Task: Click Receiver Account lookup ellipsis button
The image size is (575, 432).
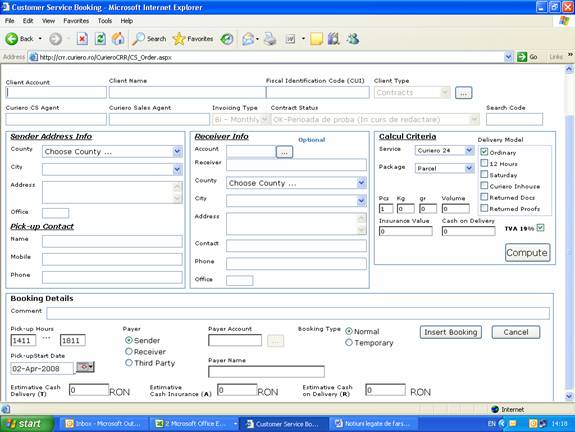Action: (x=284, y=152)
